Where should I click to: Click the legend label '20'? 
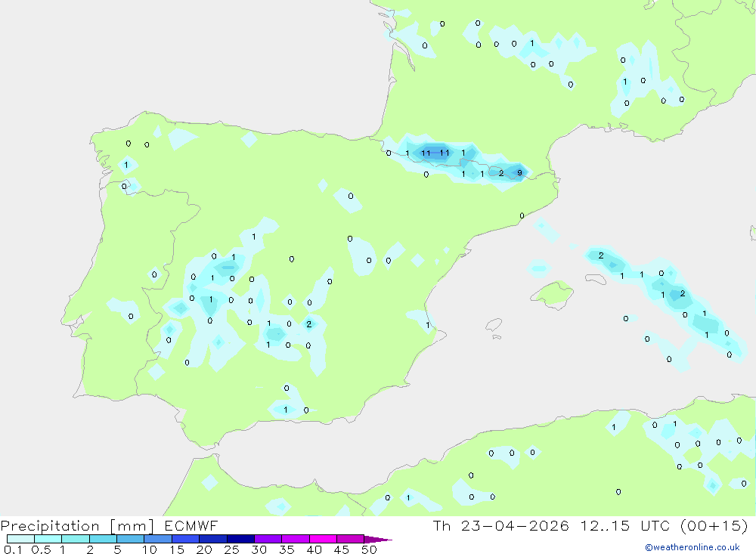click(x=204, y=549)
